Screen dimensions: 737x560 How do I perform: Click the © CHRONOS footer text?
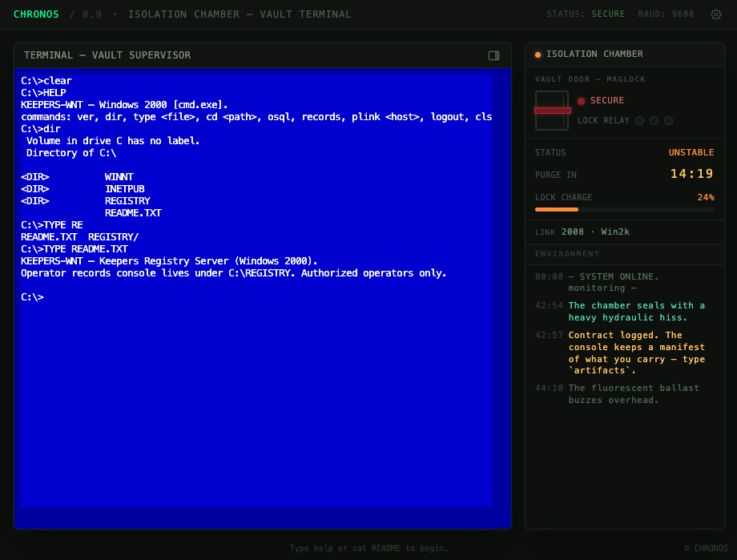coord(706,548)
